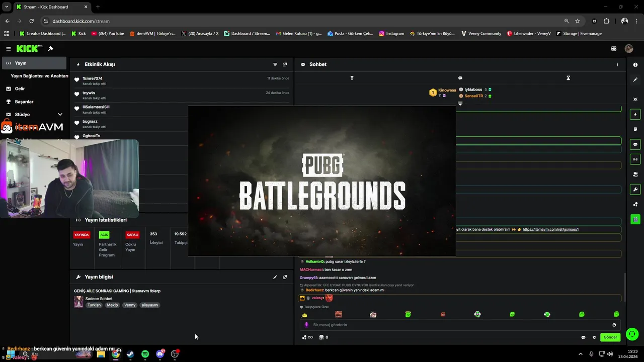Viewport: 644px width, 362px height.
Task: Click the KICK logo
Action: (29, 49)
